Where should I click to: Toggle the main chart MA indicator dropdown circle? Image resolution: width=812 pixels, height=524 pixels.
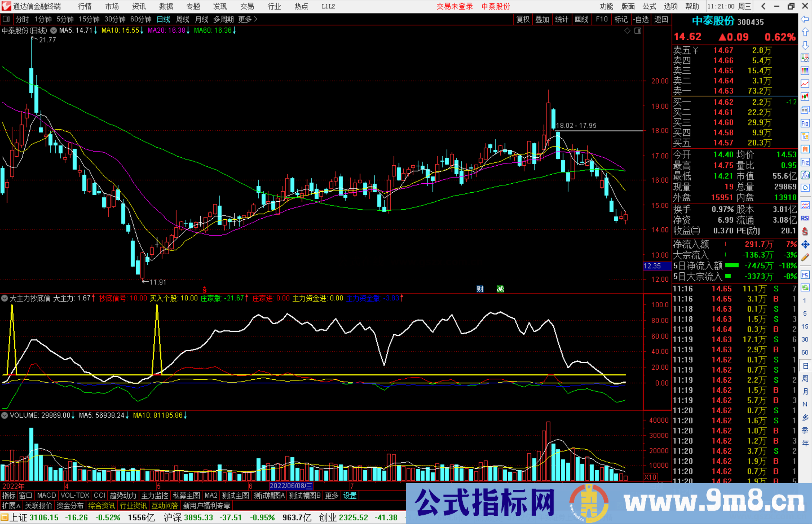click(x=54, y=30)
